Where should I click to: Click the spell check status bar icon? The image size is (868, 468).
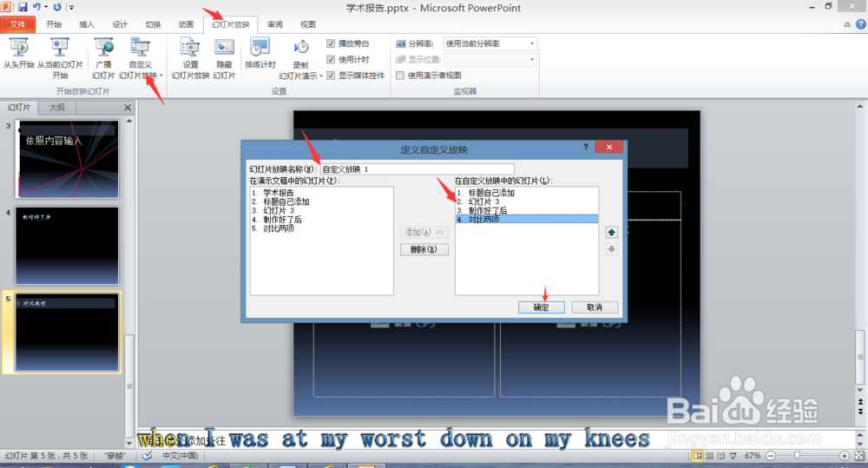pyautogui.click(x=148, y=456)
